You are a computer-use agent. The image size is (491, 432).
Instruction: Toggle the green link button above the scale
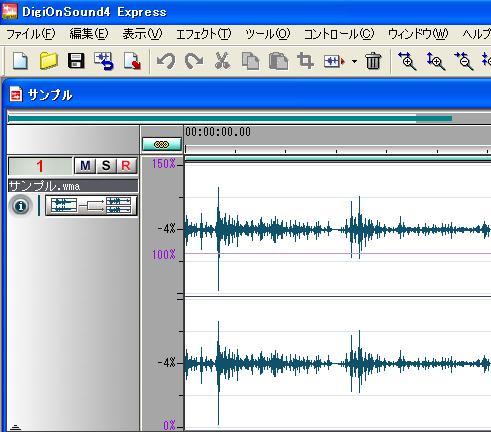click(162, 145)
